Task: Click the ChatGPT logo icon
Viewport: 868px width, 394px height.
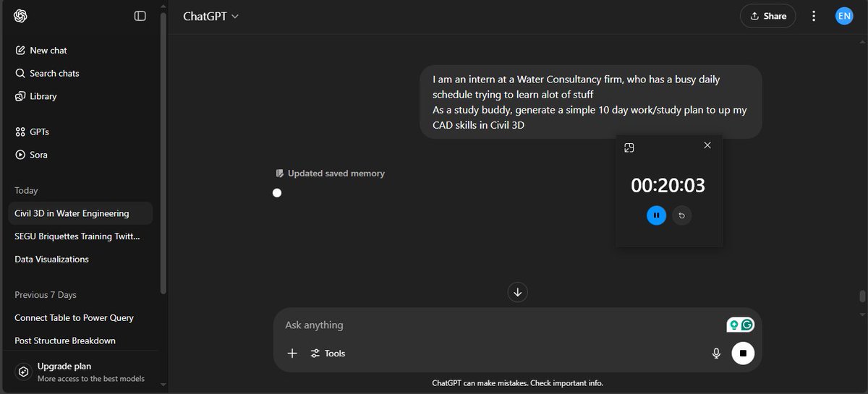Action: pyautogui.click(x=20, y=16)
